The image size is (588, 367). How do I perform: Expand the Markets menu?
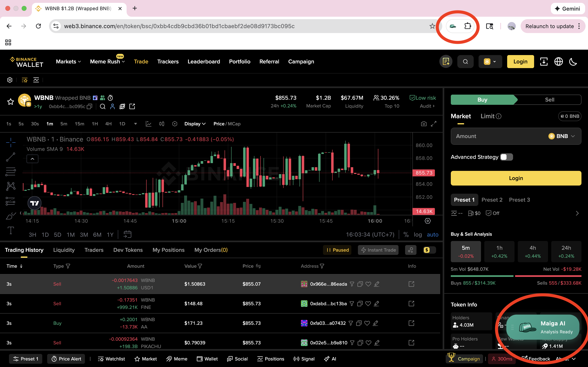[x=68, y=62]
